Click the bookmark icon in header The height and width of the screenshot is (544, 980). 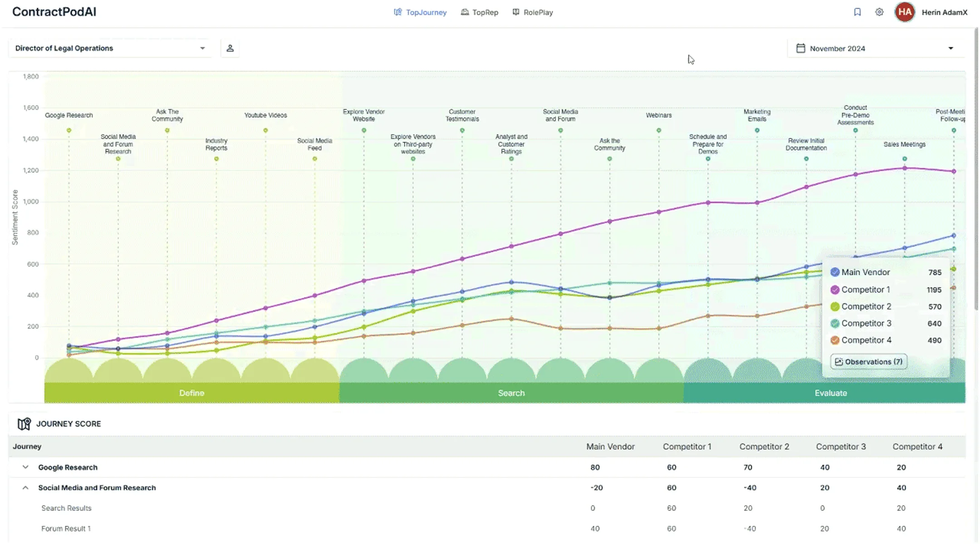tap(857, 12)
